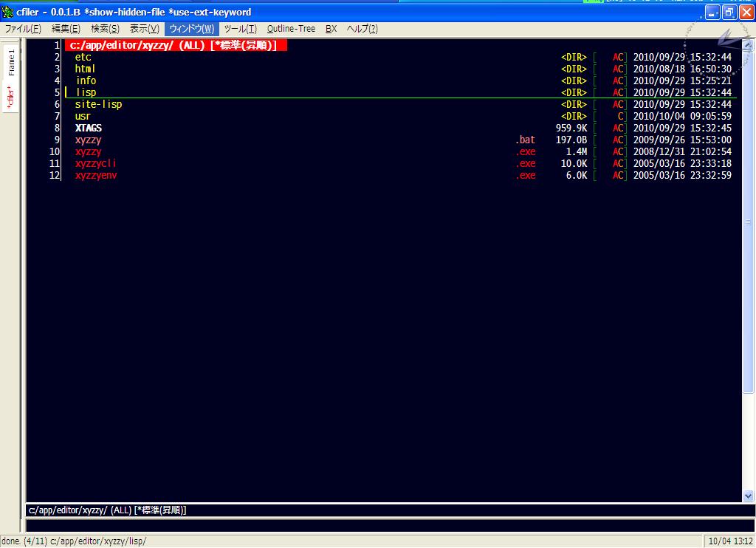Switch to the *cfiler* side tab

click(10, 97)
